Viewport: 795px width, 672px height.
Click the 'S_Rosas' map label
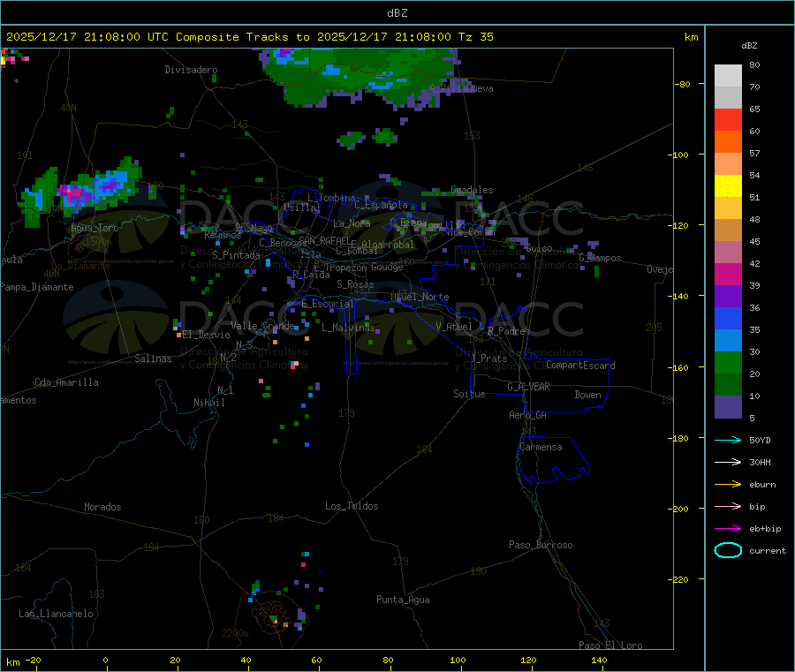[x=355, y=285]
